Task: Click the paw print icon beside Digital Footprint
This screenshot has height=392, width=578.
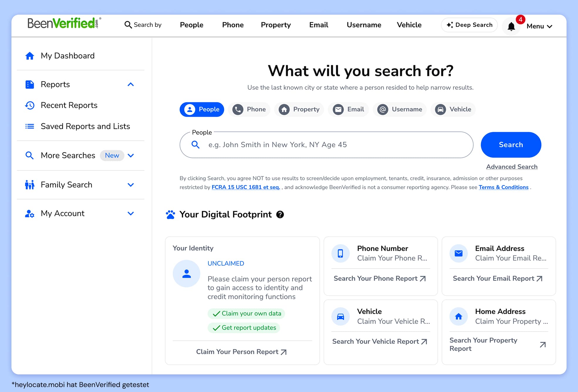Action: coord(170,214)
